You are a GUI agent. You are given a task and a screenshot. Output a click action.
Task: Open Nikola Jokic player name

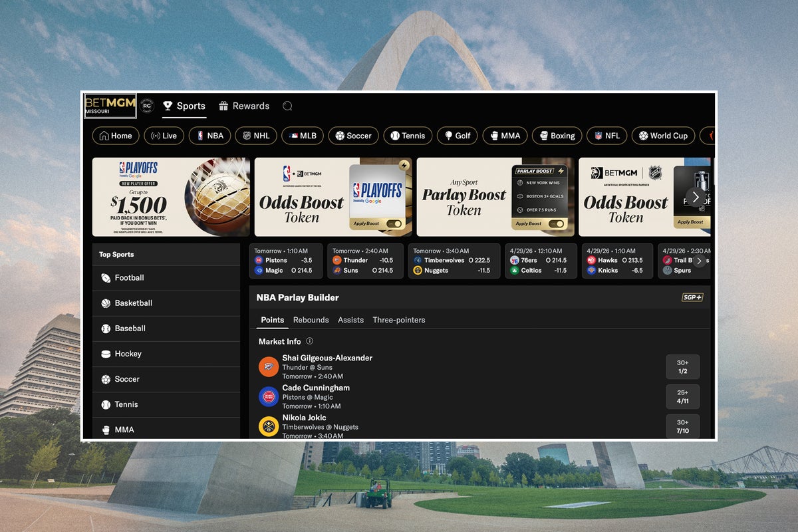click(304, 418)
